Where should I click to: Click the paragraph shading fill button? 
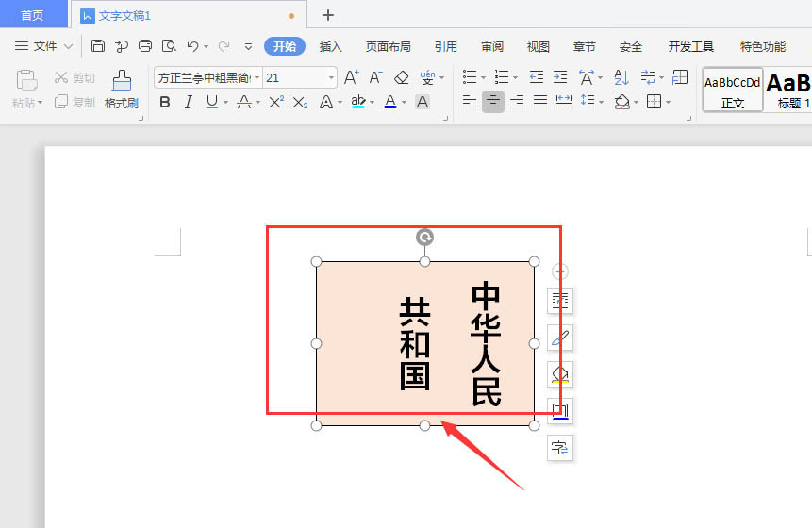[x=621, y=102]
